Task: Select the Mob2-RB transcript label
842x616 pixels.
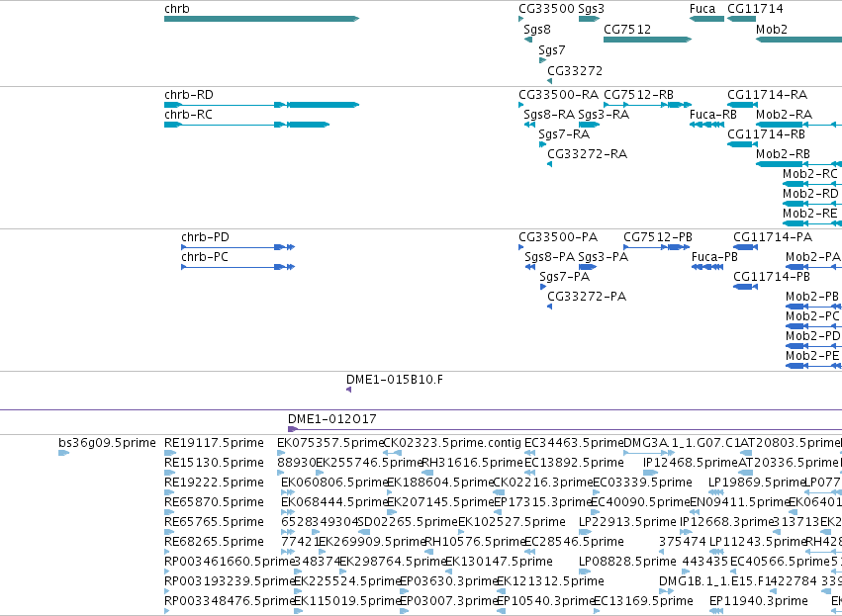Action: click(783, 154)
